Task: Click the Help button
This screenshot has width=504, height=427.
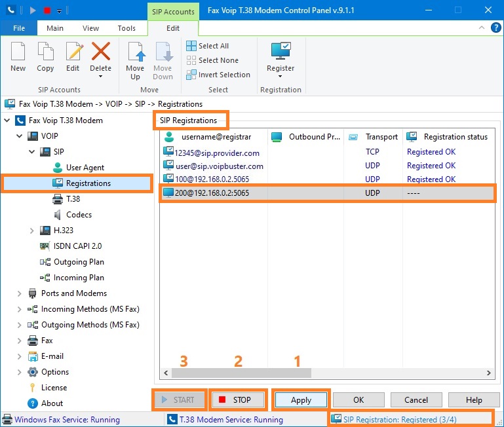Action: click(474, 400)
